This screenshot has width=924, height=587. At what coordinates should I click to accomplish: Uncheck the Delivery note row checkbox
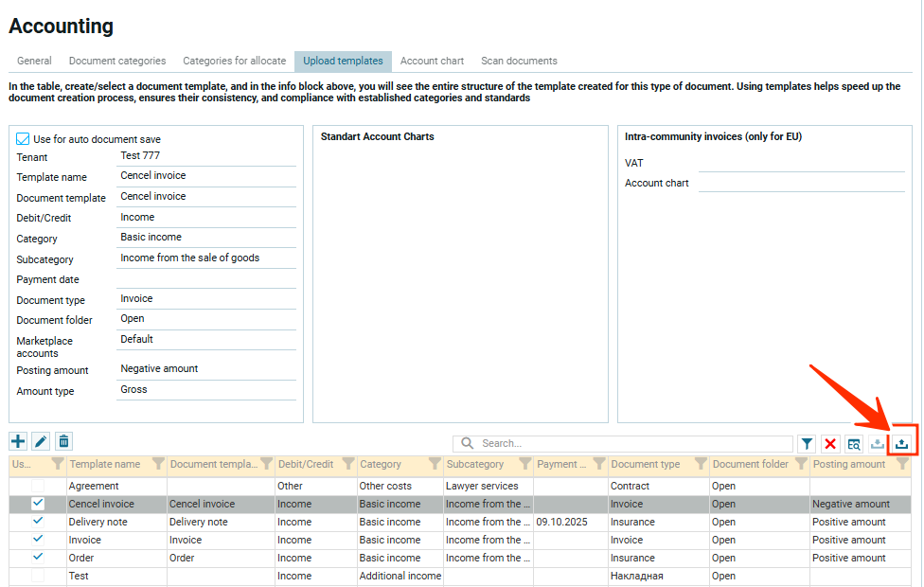pyautogui.click(x=38, y=522)
